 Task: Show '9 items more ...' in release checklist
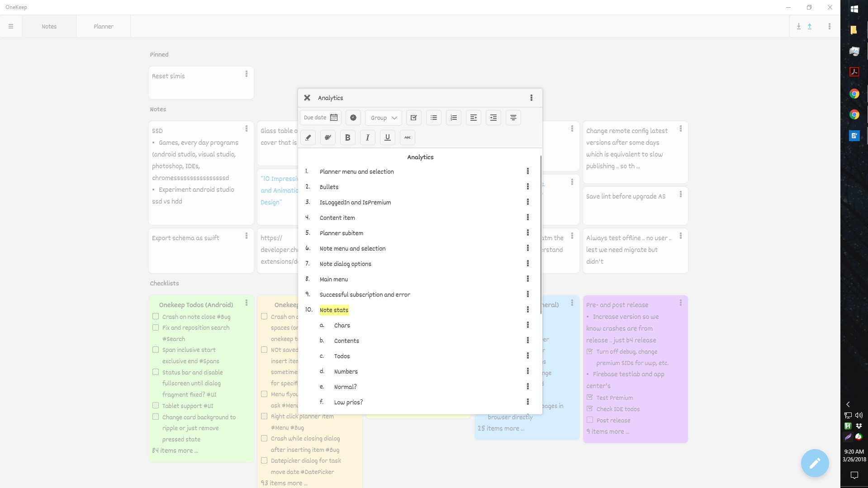coord(608,431)
